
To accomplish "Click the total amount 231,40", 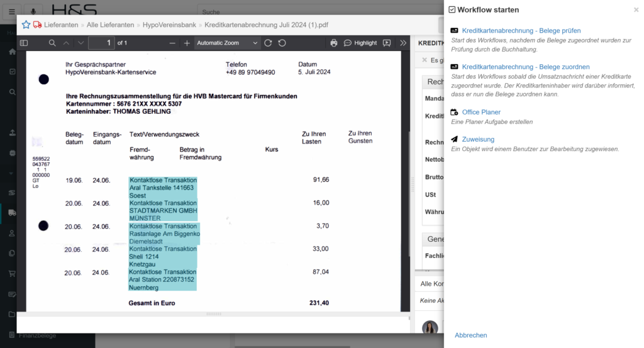I will pos(319,303).
